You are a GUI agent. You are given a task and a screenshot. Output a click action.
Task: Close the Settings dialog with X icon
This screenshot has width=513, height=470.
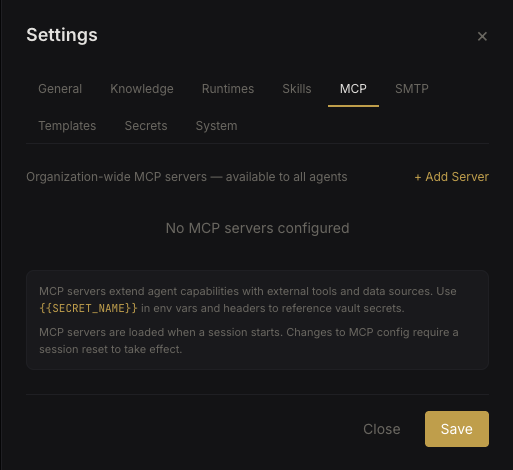pyautogui.click(x=482, y=36)
